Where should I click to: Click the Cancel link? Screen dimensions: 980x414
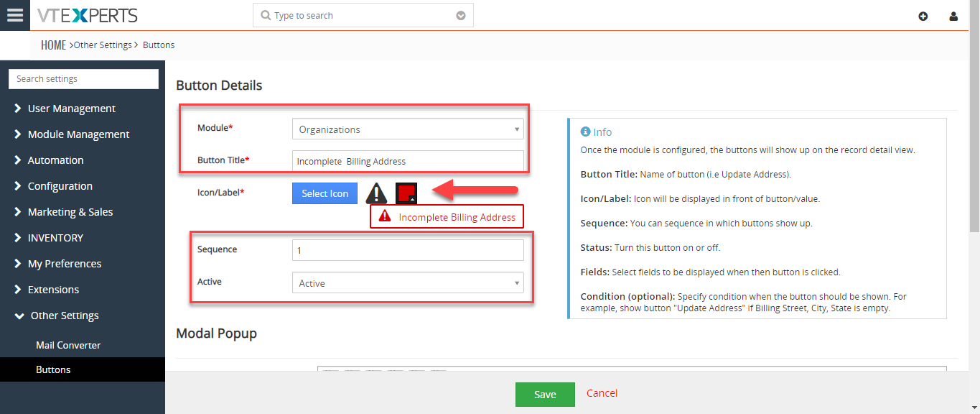(602, 393)
